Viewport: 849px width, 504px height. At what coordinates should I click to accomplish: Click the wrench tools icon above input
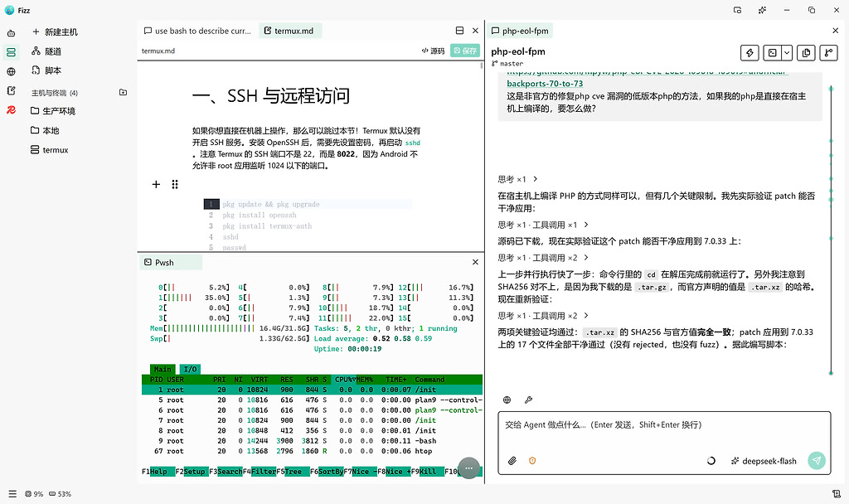528,400
